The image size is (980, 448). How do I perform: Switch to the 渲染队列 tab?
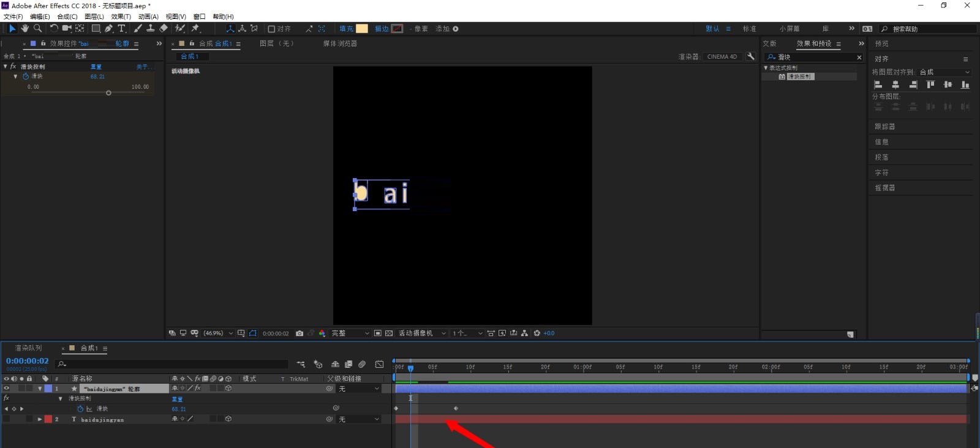(x=29, y=348)
